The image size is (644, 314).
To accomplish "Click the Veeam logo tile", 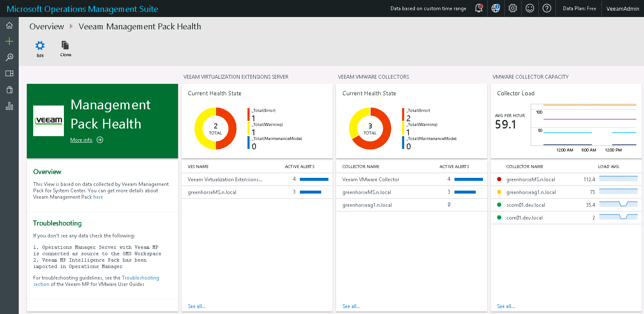I will [x=48, y=121].
